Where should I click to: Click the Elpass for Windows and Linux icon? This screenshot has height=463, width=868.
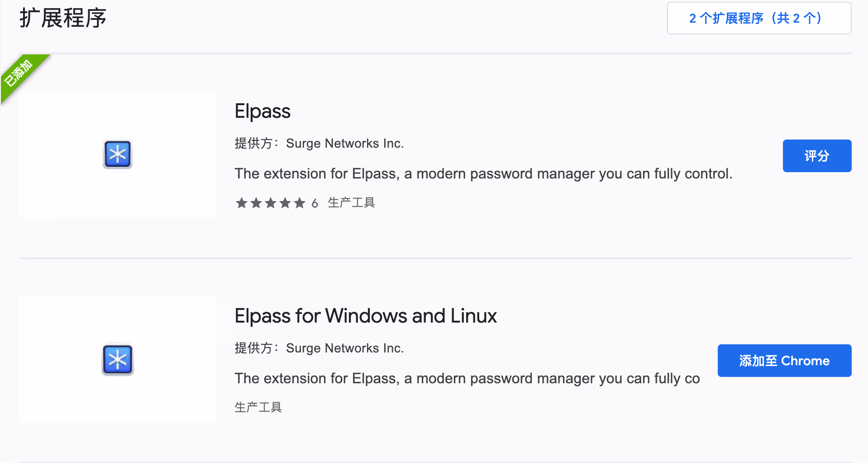click(x=118, y=360)
